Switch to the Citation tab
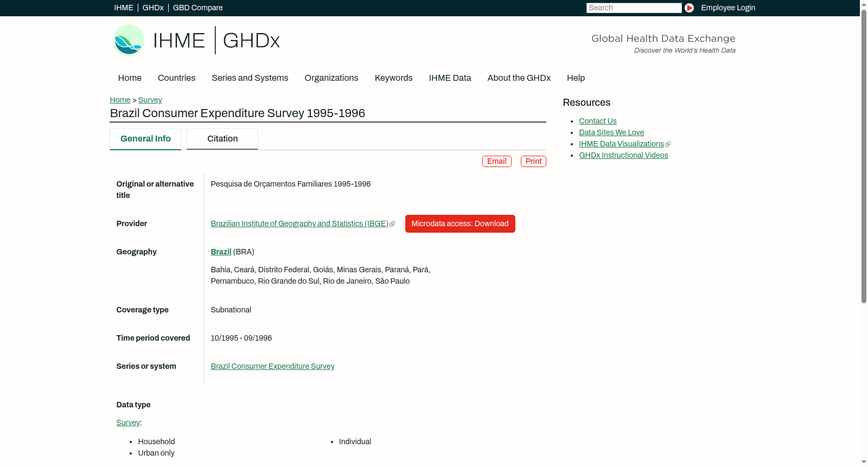 tap(222, 139)
